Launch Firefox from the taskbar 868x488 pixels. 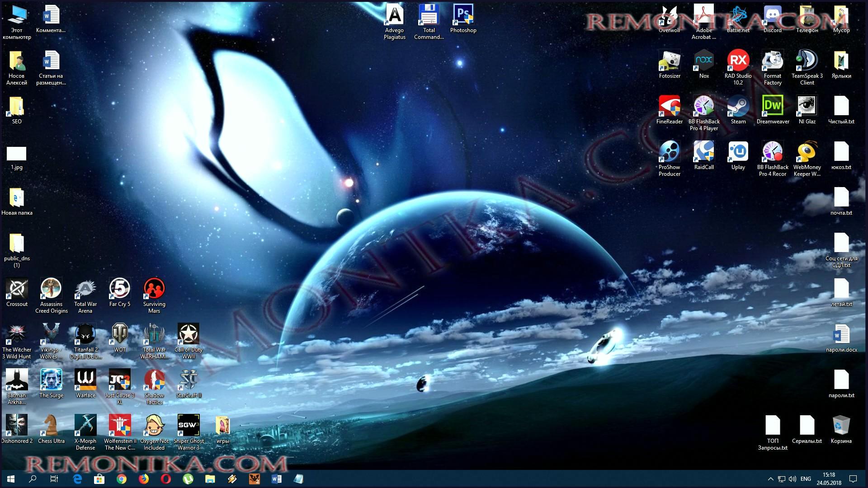coord(143,479)
